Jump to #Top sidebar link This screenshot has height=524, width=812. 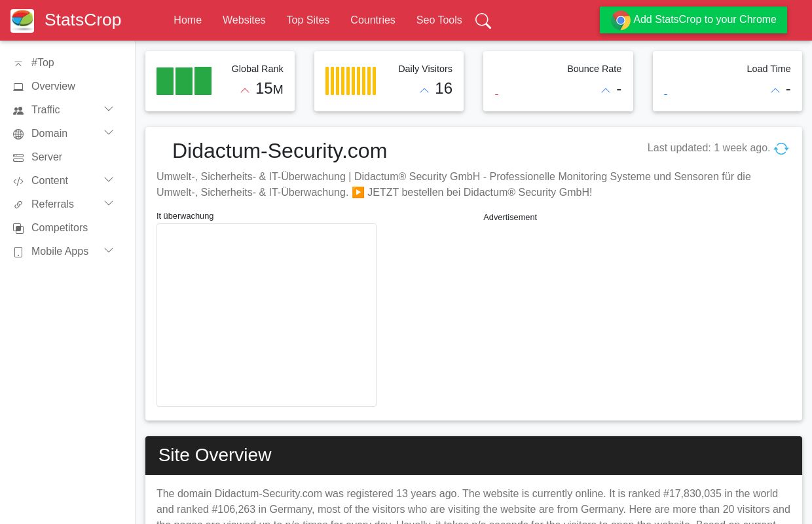coord(43,63)
